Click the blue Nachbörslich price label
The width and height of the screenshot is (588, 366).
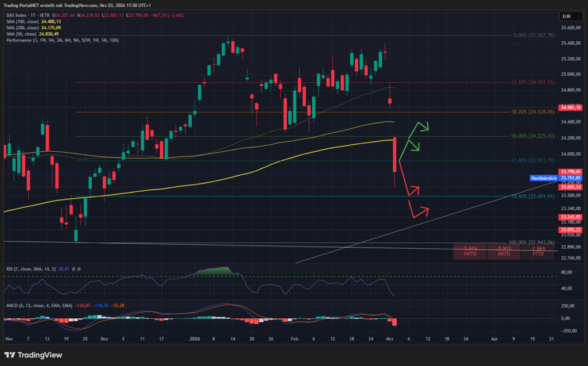543,179
